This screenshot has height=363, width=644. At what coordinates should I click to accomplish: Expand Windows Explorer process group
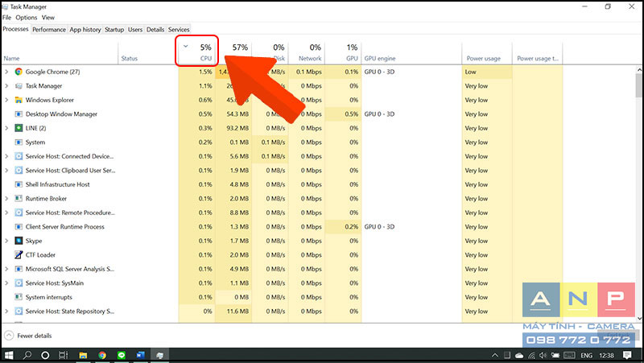coord(6,100)
